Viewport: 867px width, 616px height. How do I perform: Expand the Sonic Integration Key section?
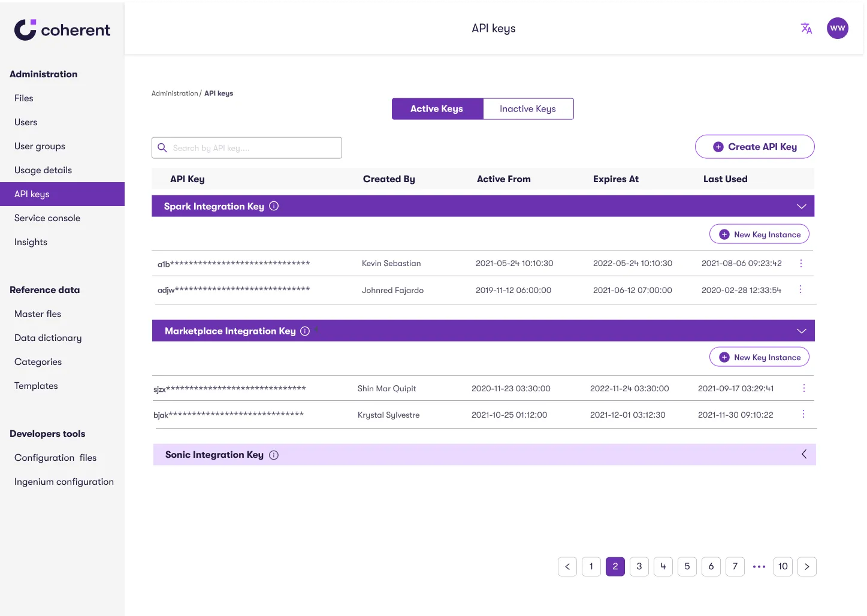point(804,454)
